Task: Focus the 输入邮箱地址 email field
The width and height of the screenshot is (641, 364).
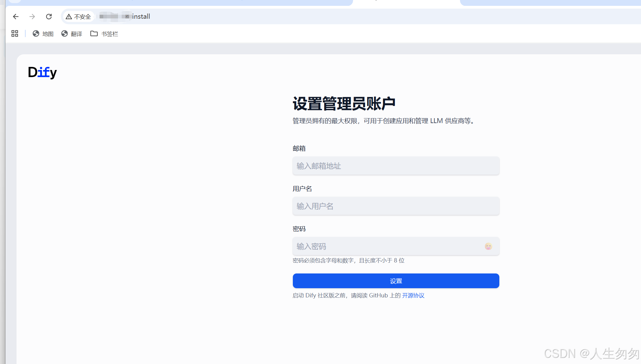Action: pos(396,166)
